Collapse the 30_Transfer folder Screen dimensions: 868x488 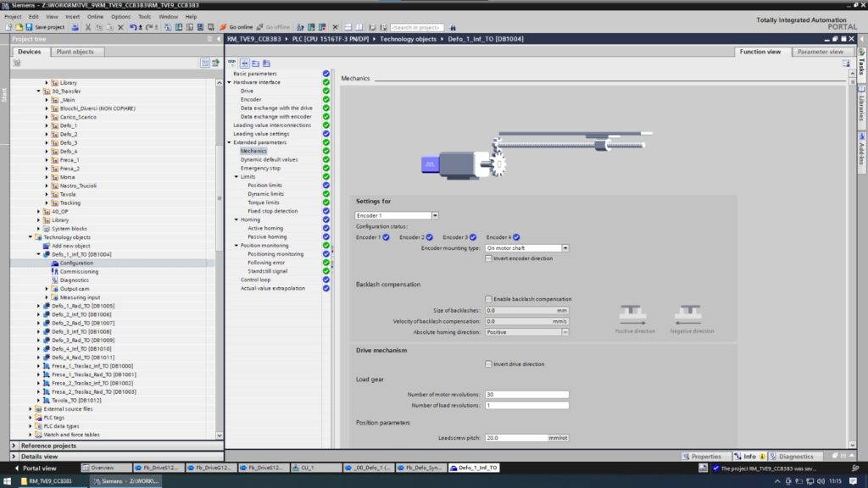click(39, 91)
